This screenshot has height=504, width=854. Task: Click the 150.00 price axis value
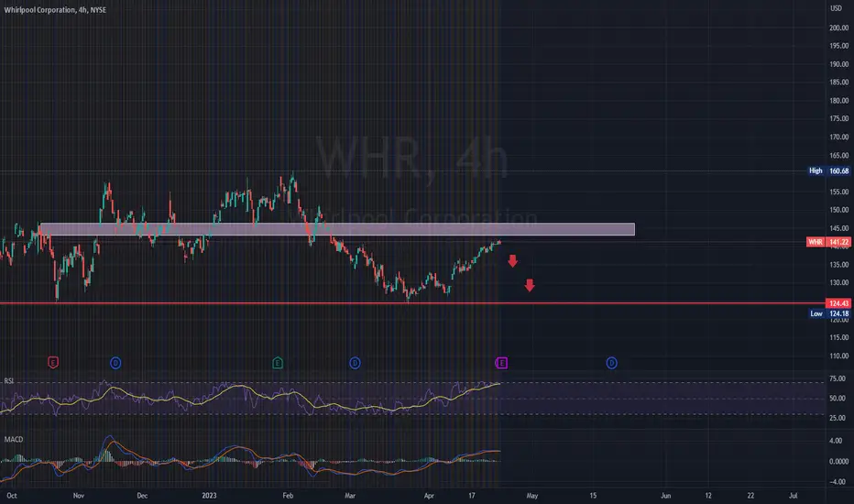(838, 210)
